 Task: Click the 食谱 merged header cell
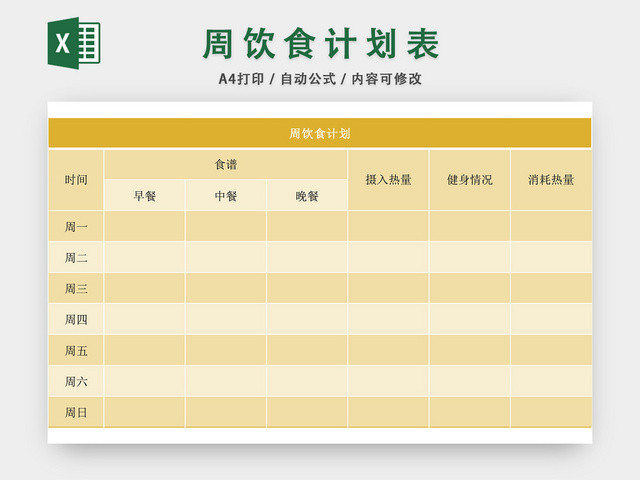226,164
